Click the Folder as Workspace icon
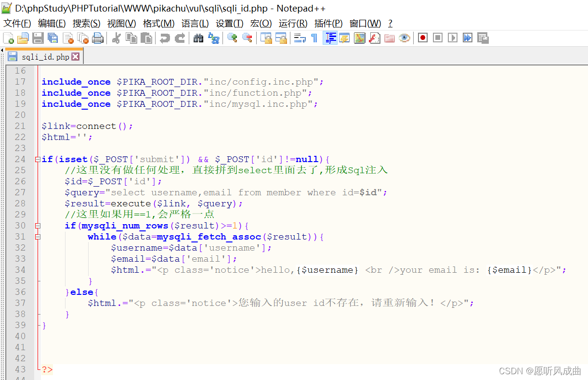Viewport: 588px width, 380px height. point(390,38)
